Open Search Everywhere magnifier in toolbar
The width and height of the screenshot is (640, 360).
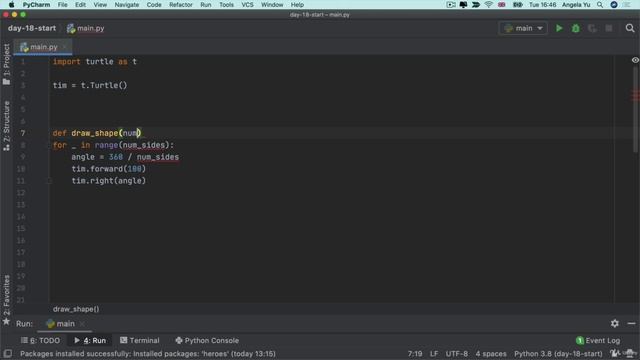(630, 28)
